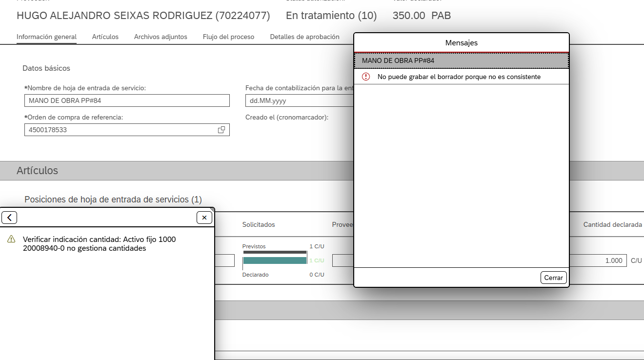Select the Detalles de aprobación tab

click(x=304, y=37)
